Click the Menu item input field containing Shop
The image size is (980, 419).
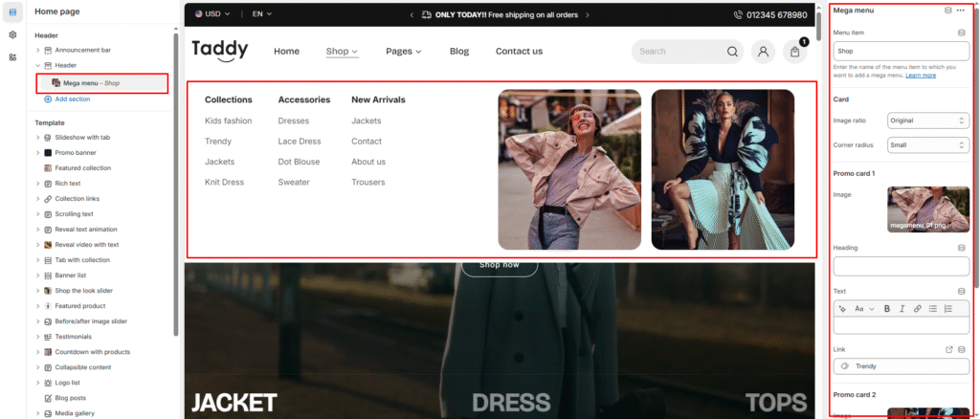(x=900, y=53)
